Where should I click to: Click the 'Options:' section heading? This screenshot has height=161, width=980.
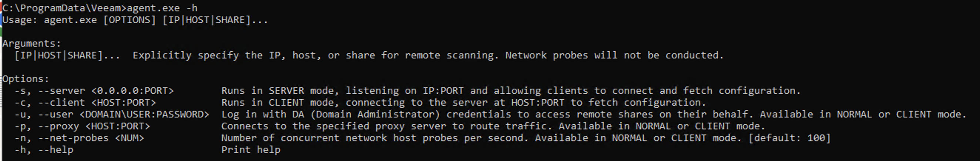coord(26,79)
